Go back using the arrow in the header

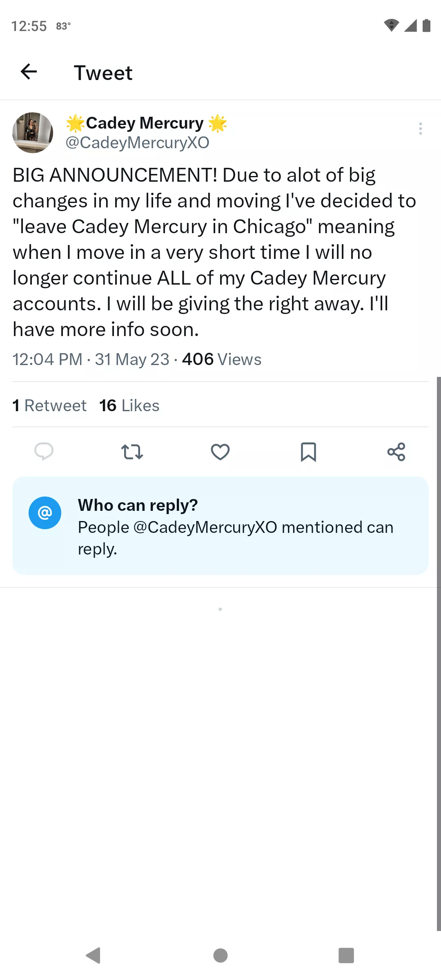29,72
